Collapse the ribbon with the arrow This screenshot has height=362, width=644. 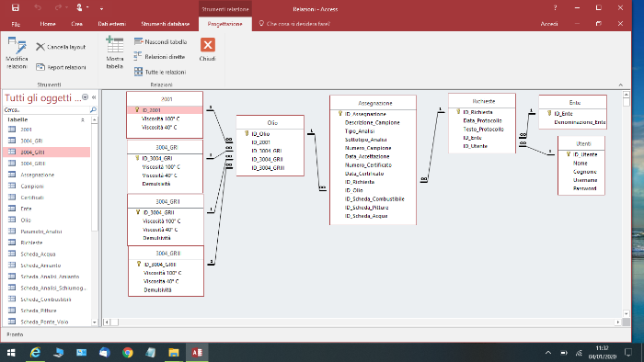[621, 85]
